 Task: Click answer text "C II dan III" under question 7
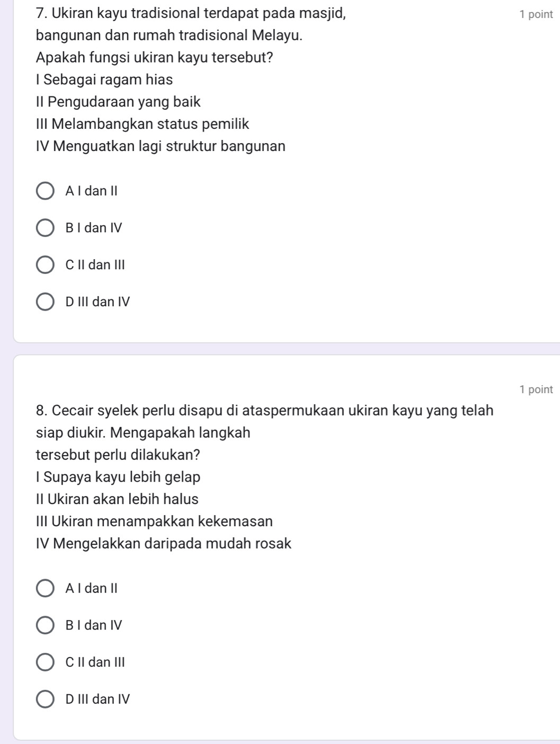tap(95, 264)
